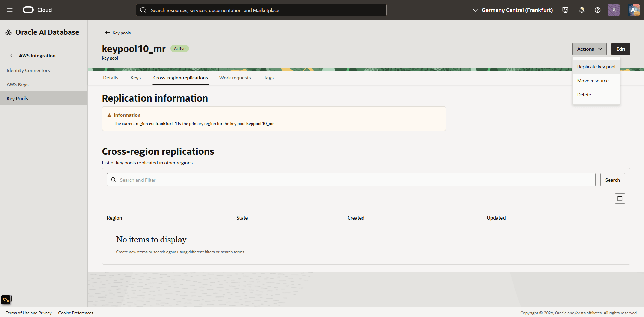Choose Delete from Actions menu

[596, 95]
